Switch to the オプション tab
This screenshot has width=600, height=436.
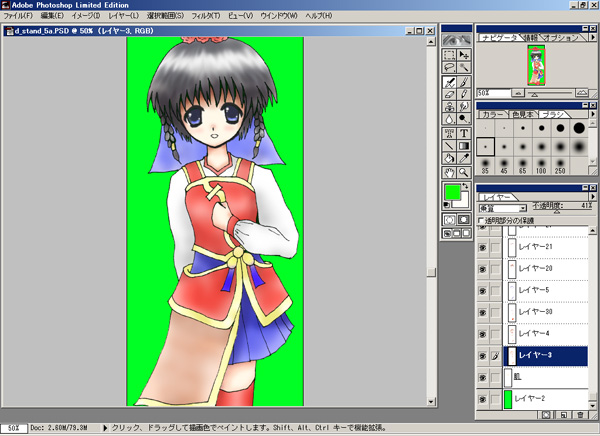(x=561, y=38)
